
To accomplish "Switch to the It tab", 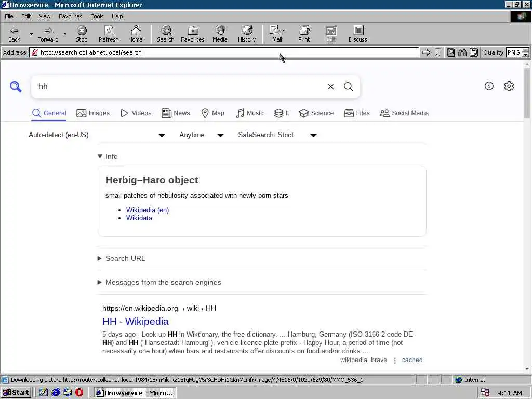I will pyautogui.click(x=282, y=113).
